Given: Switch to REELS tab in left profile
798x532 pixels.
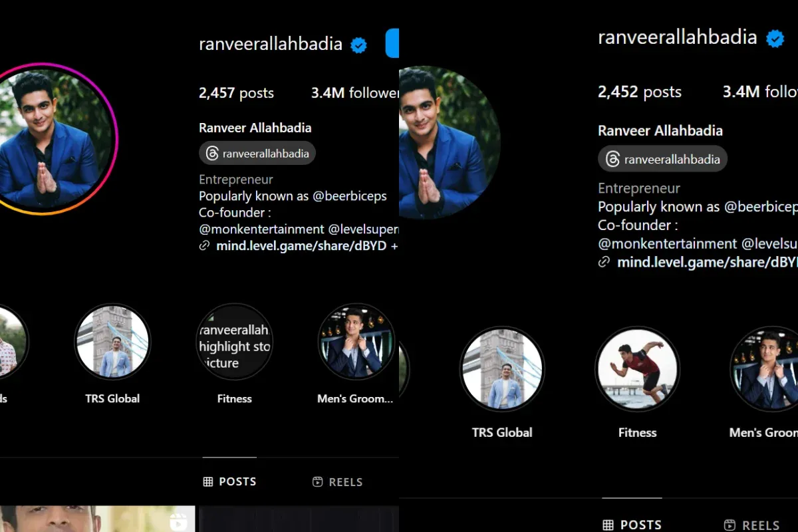Looking at the screenshot, I should [x=338, y=482].
